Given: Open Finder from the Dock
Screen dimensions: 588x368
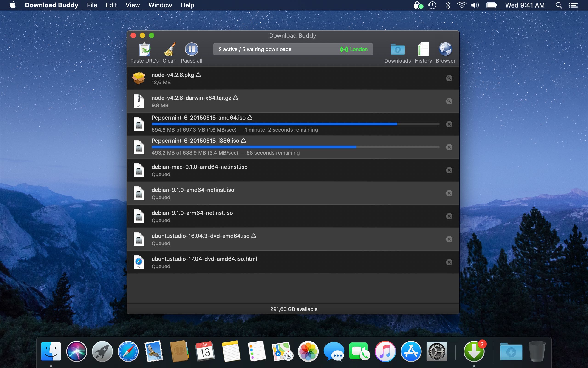Looking at the screenshot, I should (51, 351).
